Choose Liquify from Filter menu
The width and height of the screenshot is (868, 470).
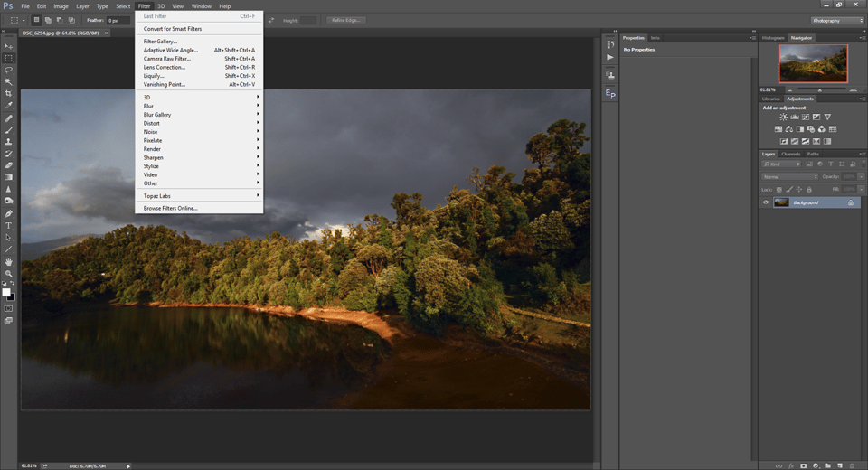coord(199,76)
